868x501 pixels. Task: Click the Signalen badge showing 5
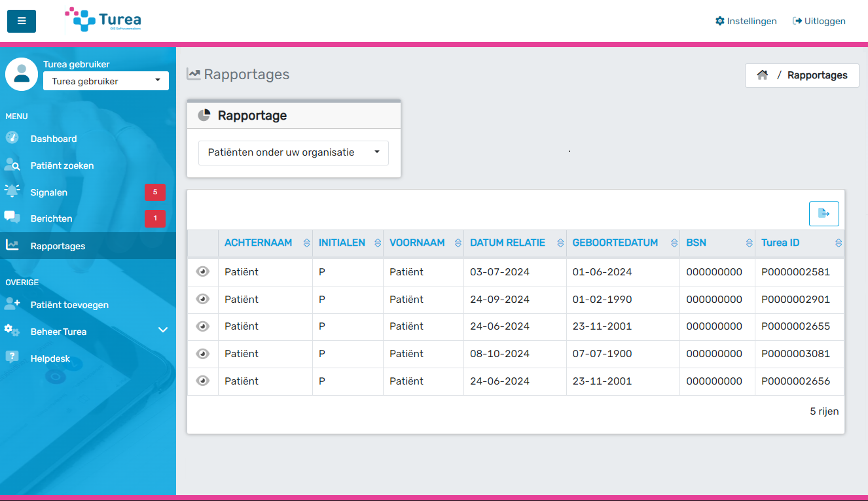(x=155, y=192)
